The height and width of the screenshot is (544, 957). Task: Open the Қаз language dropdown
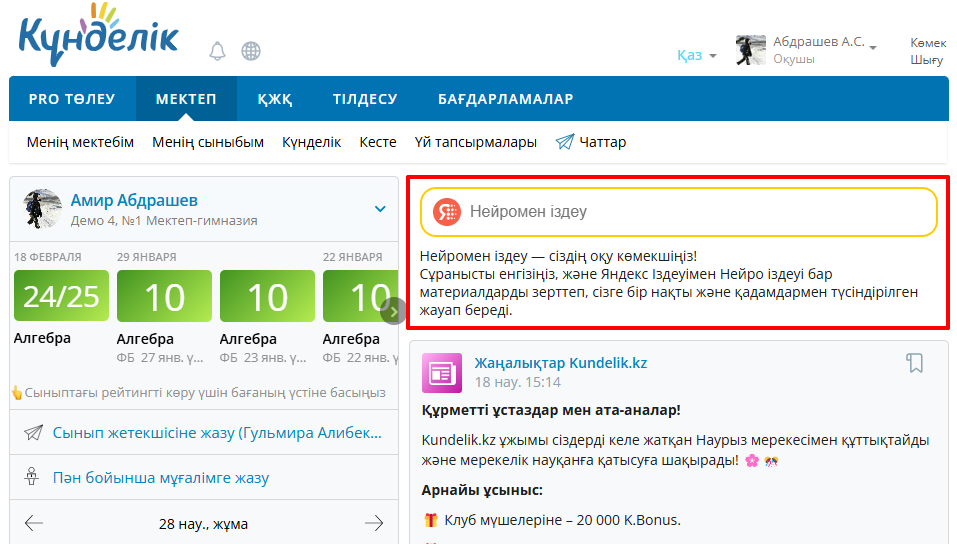click(x=696, y=55)
